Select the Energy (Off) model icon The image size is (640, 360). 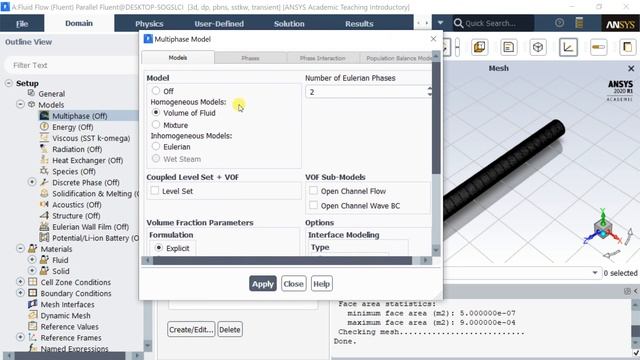[x=44, y=127]
